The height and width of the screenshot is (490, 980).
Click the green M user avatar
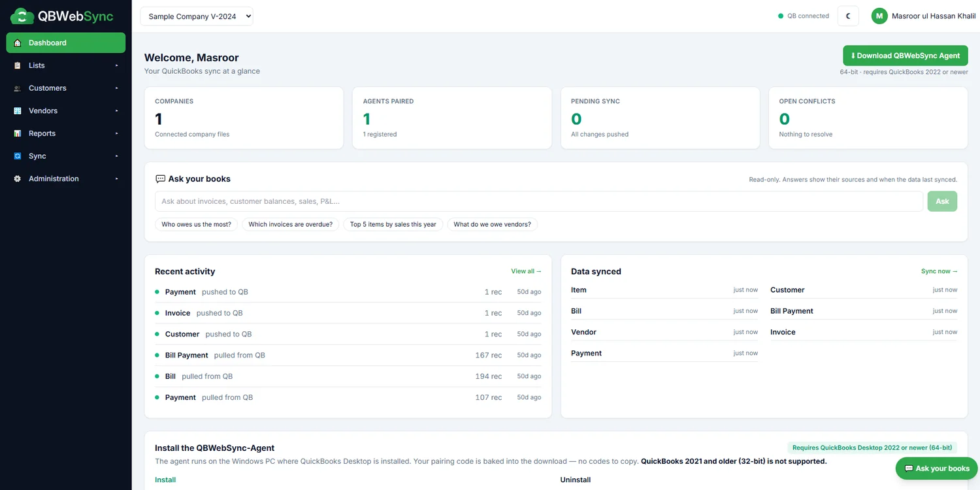pyautogui.click(x=879, y=16)
